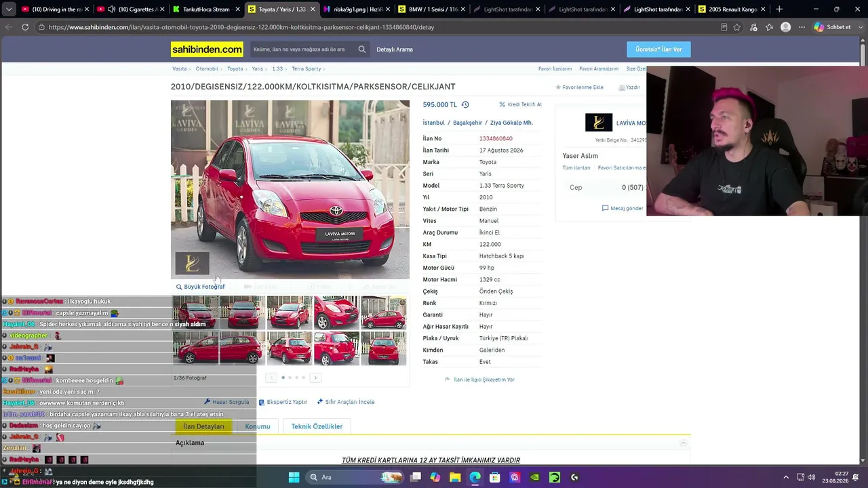
Task: Open Favori İlanlarım link
Action: tap(555, 69)
